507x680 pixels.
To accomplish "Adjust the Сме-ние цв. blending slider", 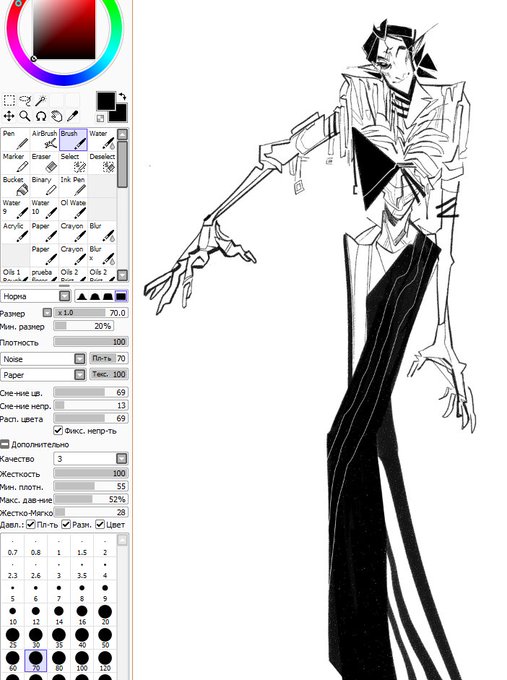I will tap(91, 392).
